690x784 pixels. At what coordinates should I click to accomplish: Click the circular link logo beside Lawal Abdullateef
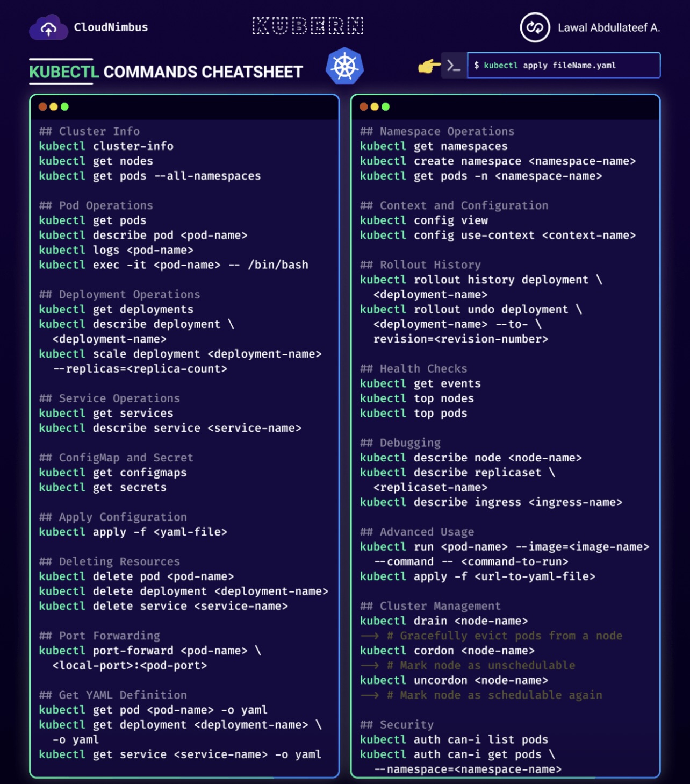coord(535,27)
